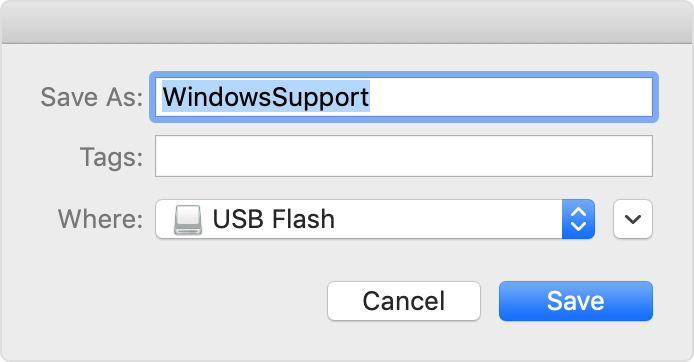This screenshot has width=694, height=362.
Task: Open the Where location pop-up menu
Action: coord(375,219)
